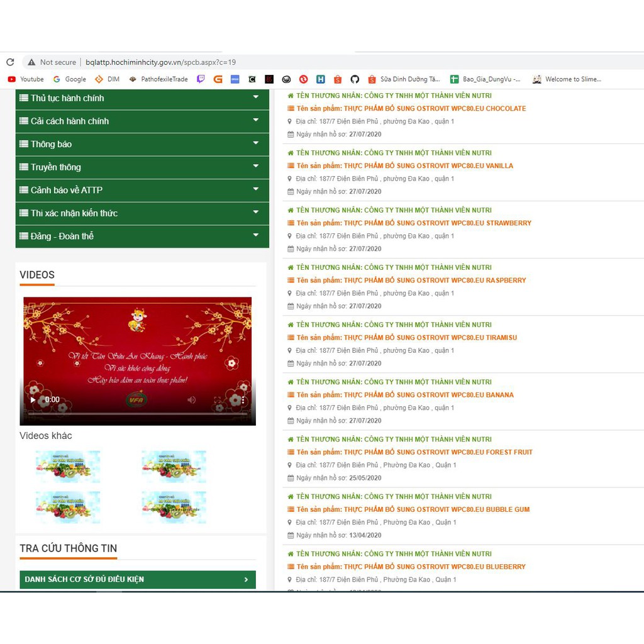Click the video progress bar
This screenshot has width=644, height=644.
pos(138,414)
